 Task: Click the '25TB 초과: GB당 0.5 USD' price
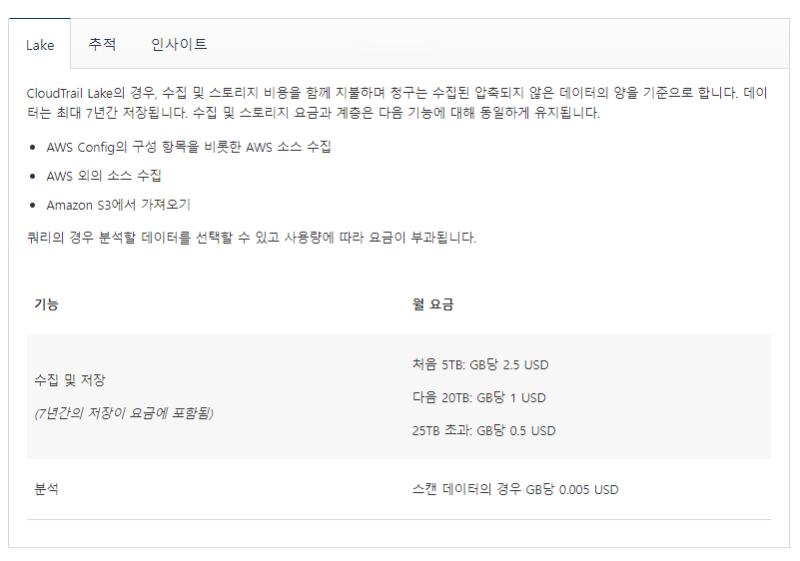point(483,431)
